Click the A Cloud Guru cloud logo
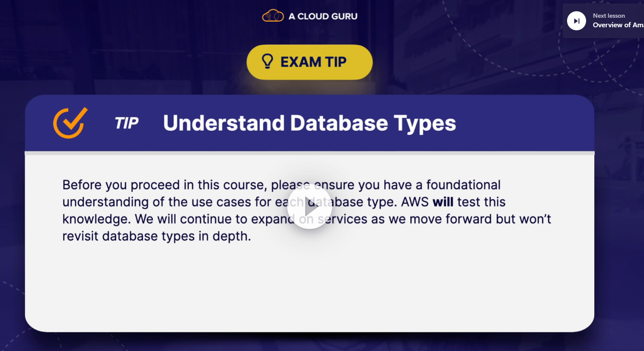 click(273, 16)
